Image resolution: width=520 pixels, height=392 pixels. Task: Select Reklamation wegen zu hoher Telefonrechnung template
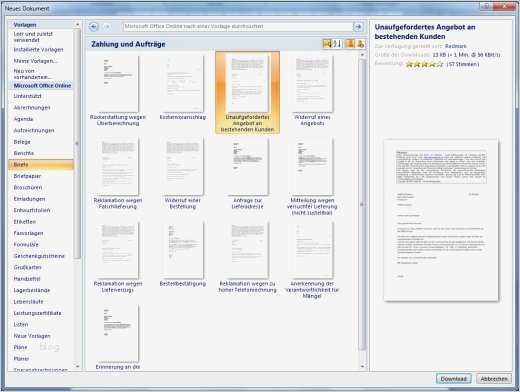point(247,257)
